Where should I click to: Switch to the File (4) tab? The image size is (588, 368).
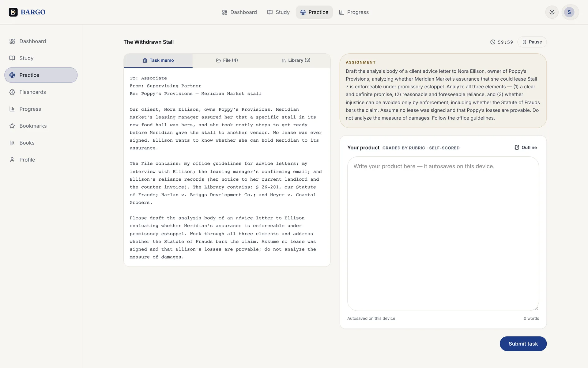click(x=227, y=60)
